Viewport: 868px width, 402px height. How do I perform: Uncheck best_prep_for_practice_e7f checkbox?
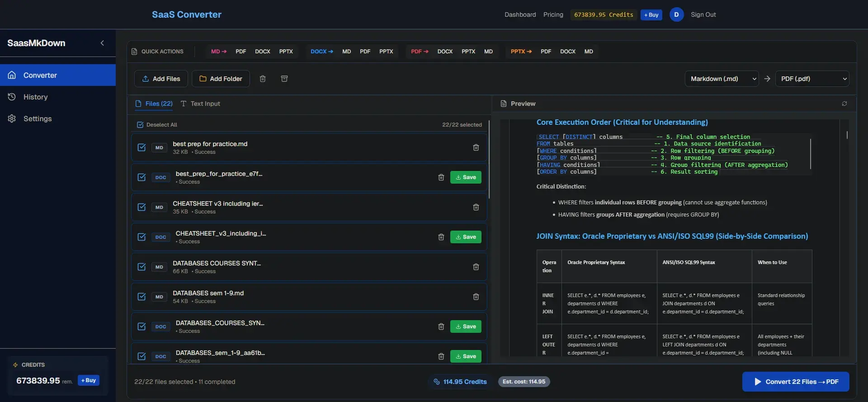pos(142,177)
